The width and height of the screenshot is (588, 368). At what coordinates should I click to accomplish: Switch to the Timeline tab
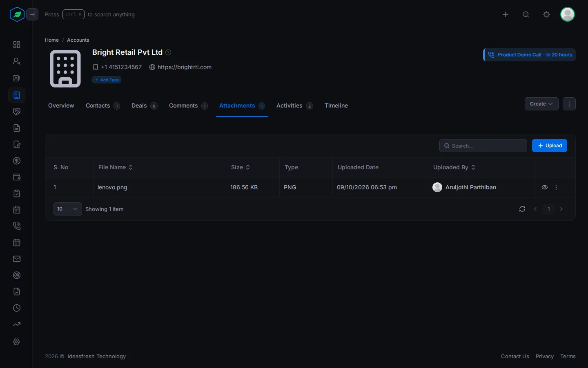(x=336, y=105)
